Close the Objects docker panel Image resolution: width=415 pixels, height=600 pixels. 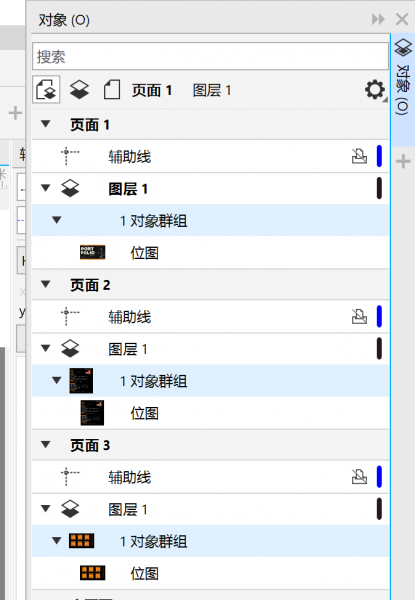point(402,19)
